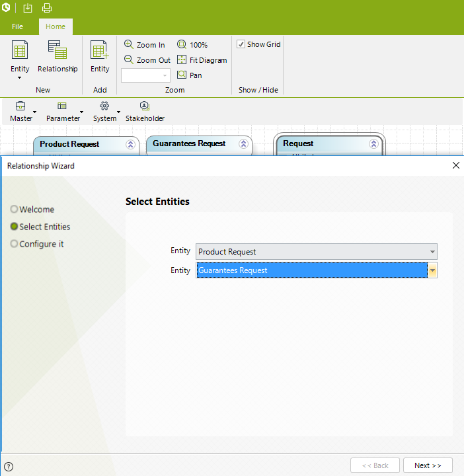Click the Master entities icon
This screenshot has width=464, height=476.
tap(20, 106)
